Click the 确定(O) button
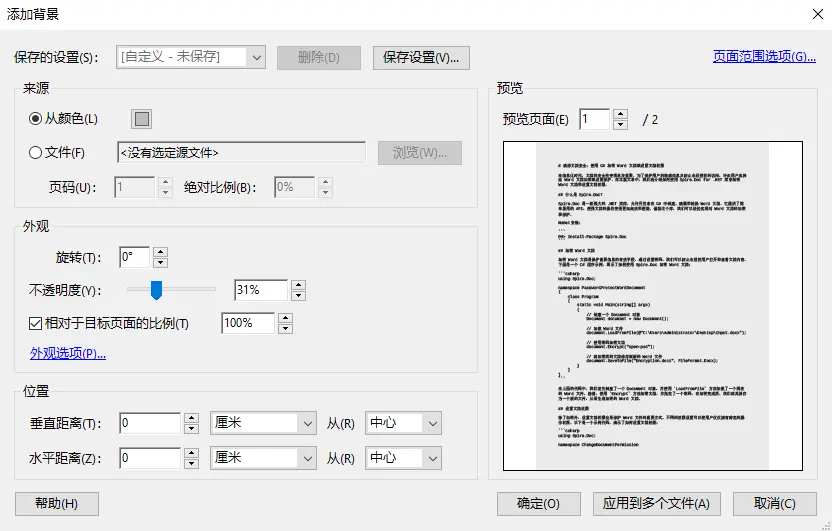 click(539, 503)
